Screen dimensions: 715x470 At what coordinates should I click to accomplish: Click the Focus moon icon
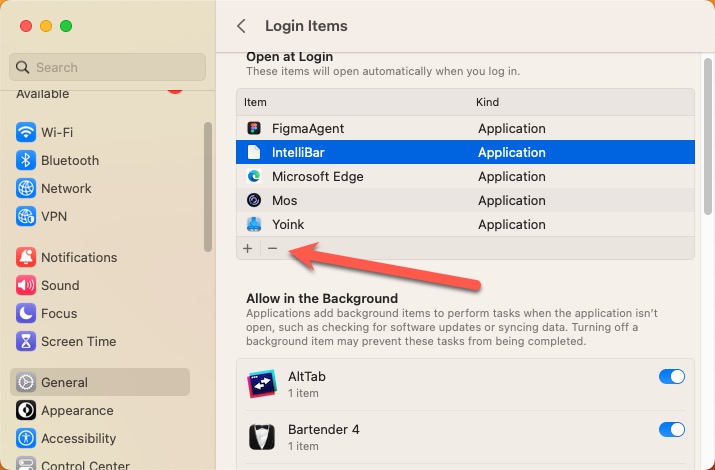tap(26, 313)
